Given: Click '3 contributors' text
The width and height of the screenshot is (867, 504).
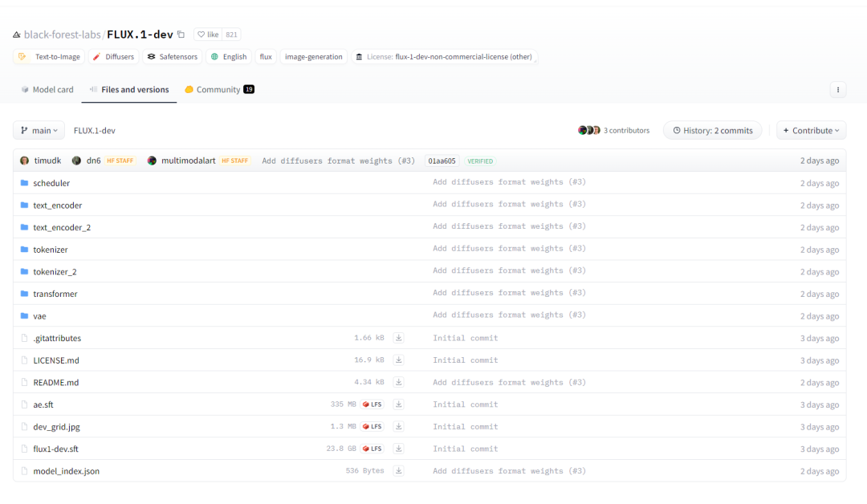Looking at the screenshot, I should (x=626, y=131).
